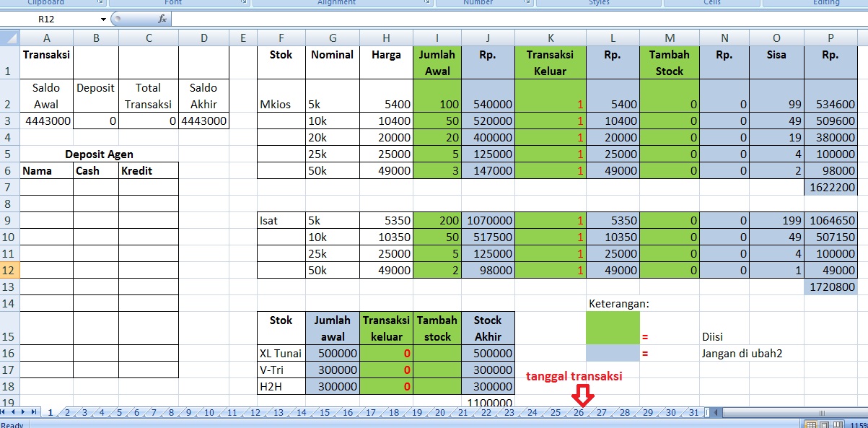Image resolution: width=868 pixels, height=428 pixels.
Task: Click the H2H row label
Action: pyautogui.click(x=281, y=386)
